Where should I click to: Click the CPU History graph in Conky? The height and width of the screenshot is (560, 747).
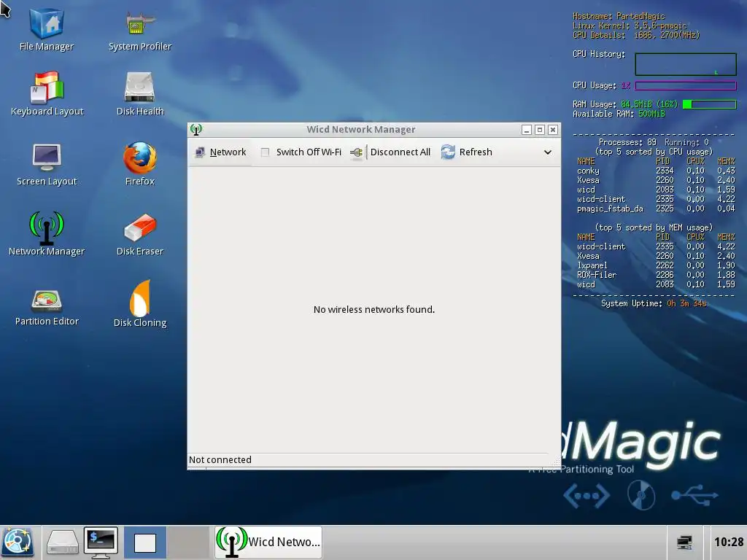(x=686, y=64)
